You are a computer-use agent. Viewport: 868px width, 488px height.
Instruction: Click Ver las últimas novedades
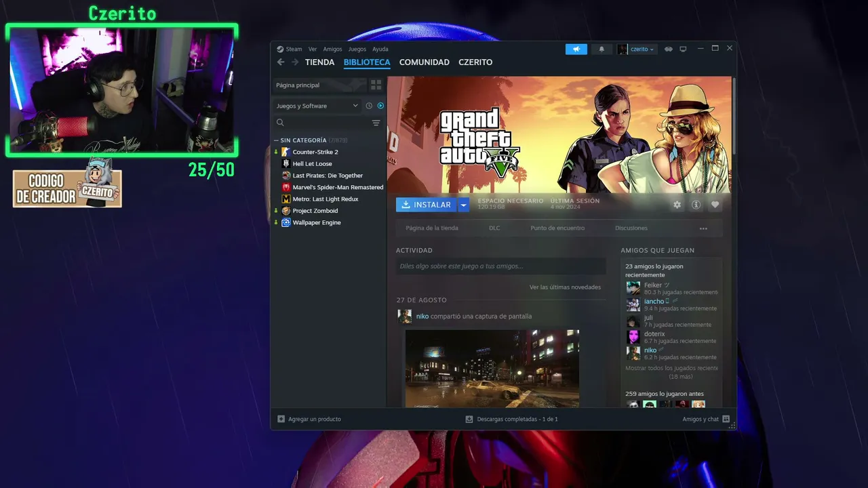click(565, 287)
